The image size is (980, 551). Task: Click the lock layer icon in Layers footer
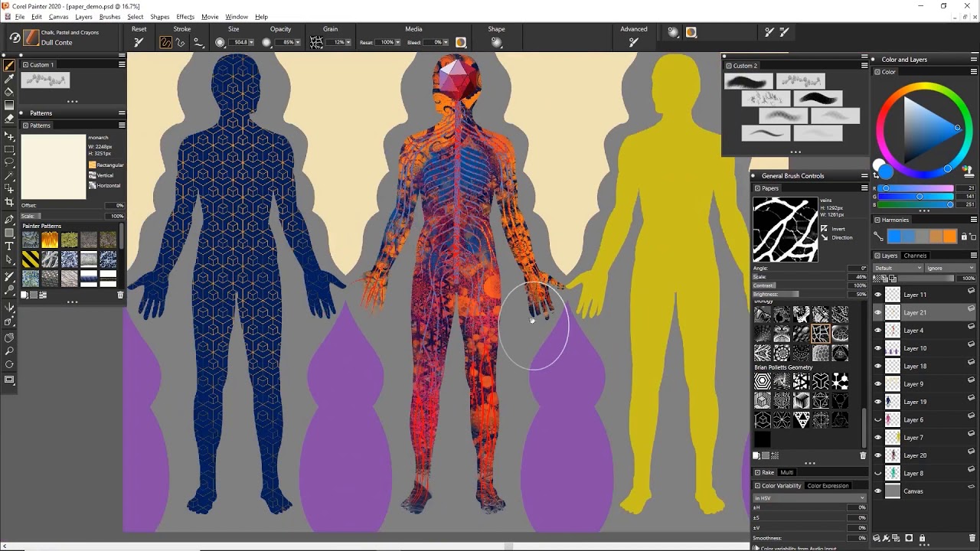pyautogui.click(x=922, y=539)
